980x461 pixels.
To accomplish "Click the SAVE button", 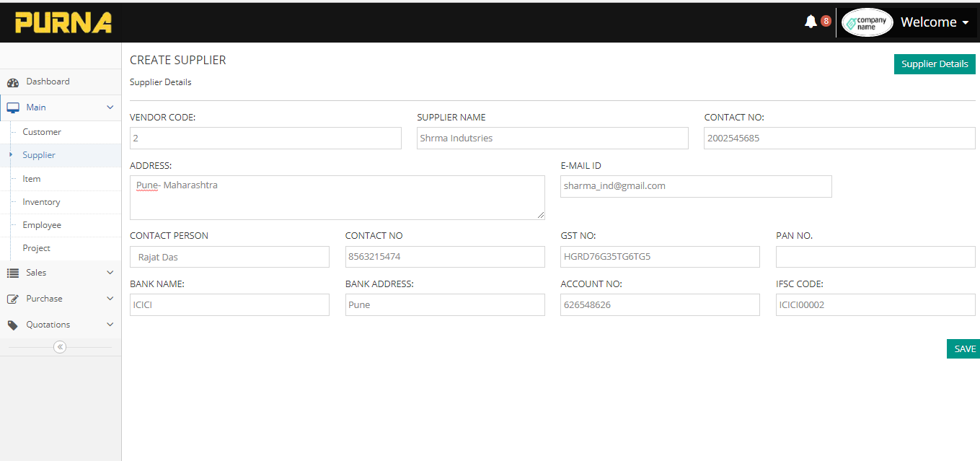I will tap(963, 348).
